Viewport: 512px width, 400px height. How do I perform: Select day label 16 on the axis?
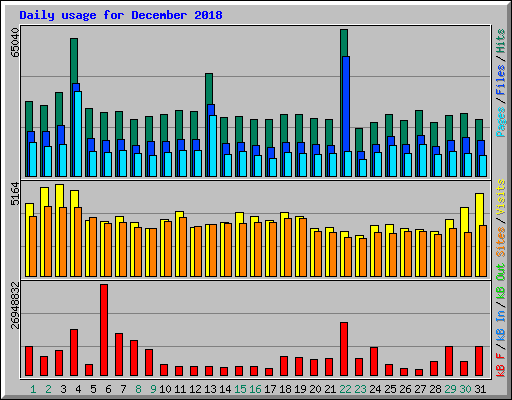click(x=255, y=389)
